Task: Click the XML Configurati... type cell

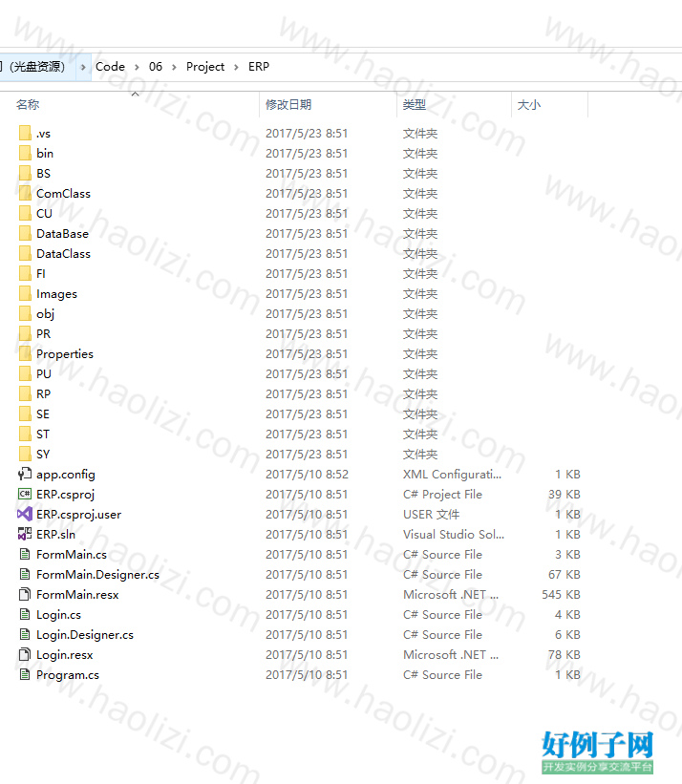Action: click(452, 474)
